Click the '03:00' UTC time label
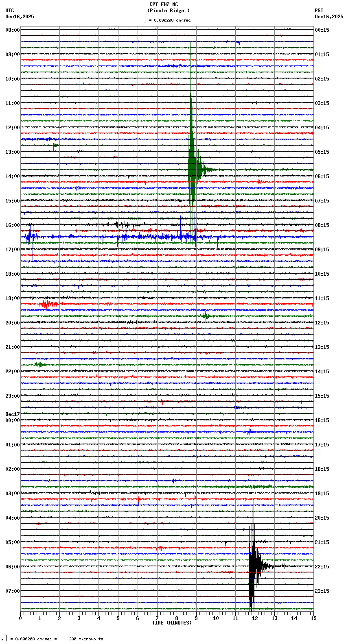This screenshot has width=346, height=644. tap(13, 494)
